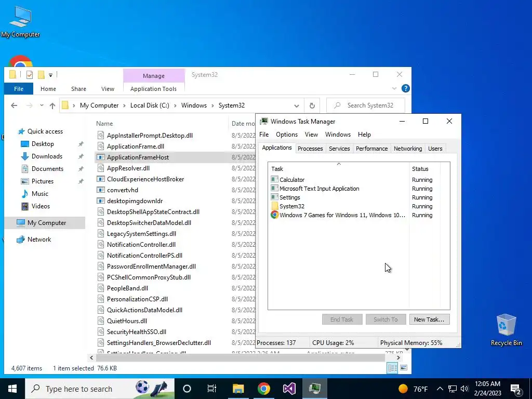Viewport: 532px width, 399px height.
Task: Open Network in the navigation pane
Action: 39,240
